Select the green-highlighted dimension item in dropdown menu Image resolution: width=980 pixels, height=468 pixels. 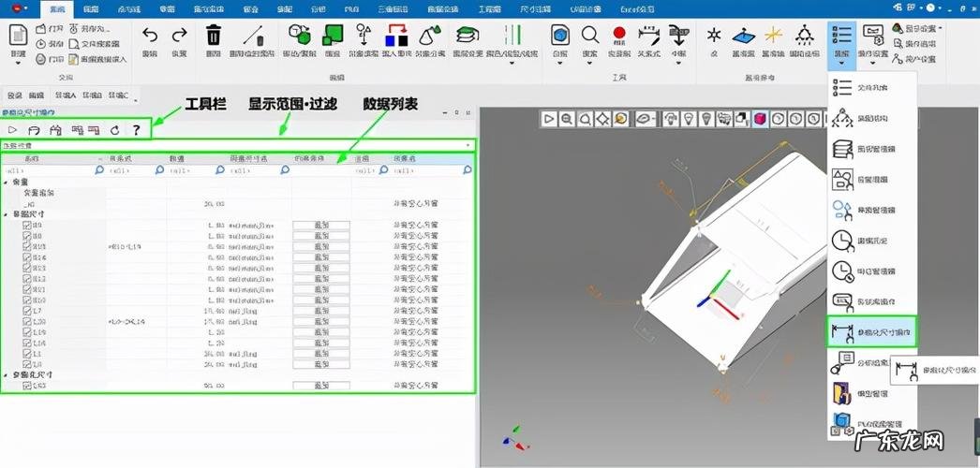pyautogui.click(x=873, y=331)
